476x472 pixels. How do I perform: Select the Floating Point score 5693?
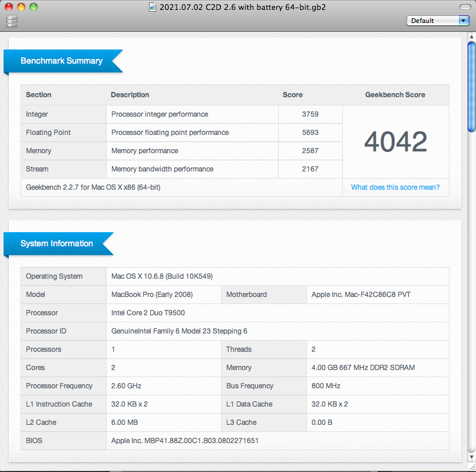click(310, 133)
